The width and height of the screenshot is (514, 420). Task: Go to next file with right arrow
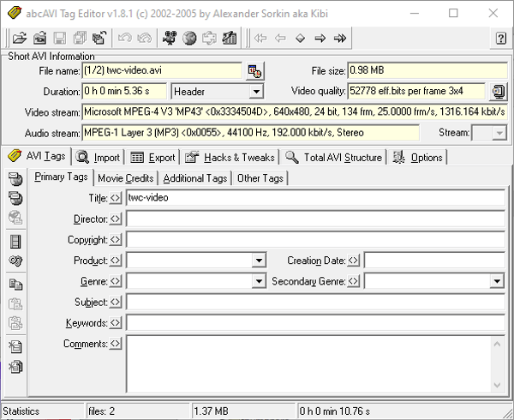[320, 39]
